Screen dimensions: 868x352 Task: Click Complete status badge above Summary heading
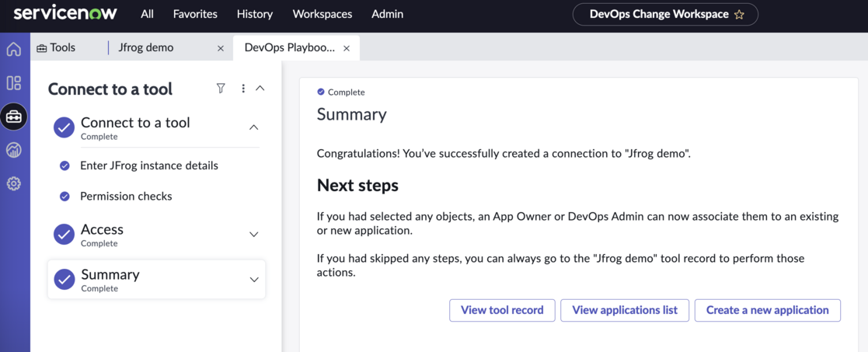point(341,92)
